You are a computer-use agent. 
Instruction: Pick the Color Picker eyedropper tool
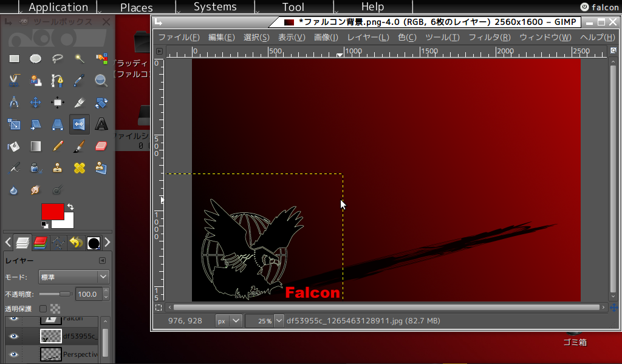coord(80,81)
